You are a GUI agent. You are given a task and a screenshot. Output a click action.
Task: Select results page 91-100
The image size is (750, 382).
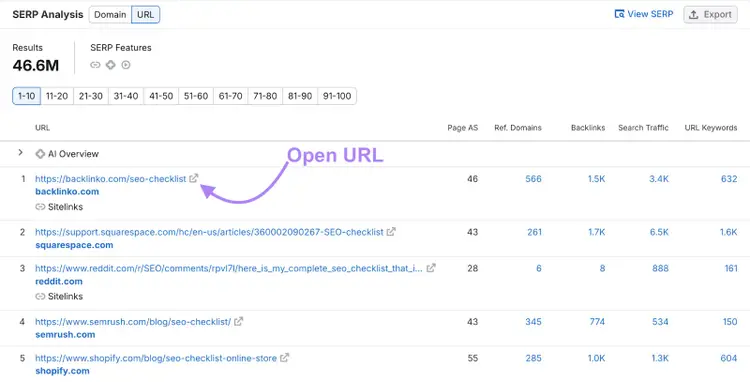point(337,96)
